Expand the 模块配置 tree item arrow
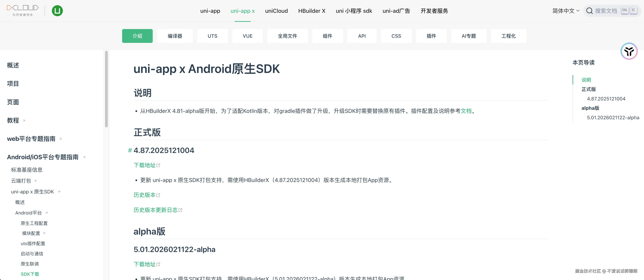 point(45,233)
